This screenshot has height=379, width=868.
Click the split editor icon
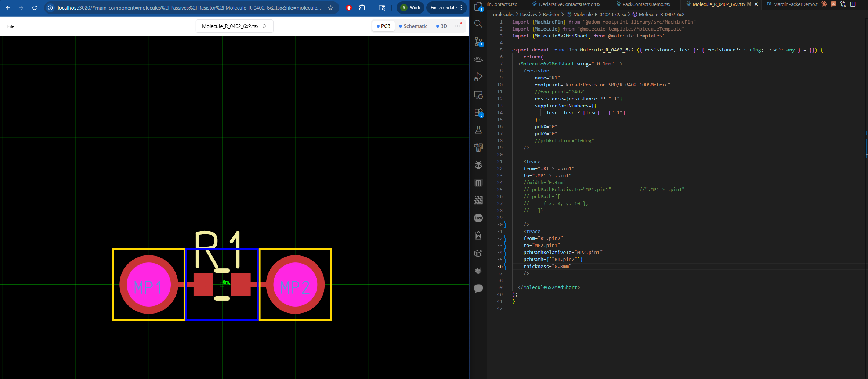(853, 4)
